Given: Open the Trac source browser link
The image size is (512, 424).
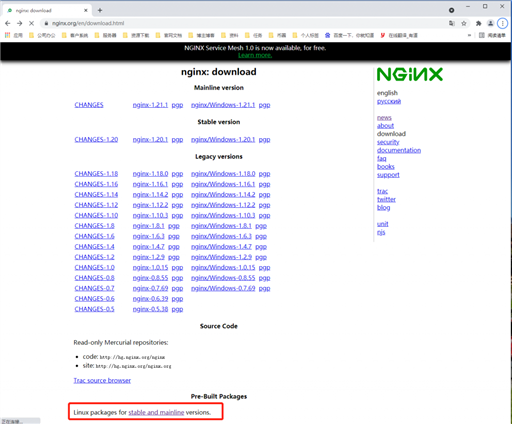Looking at the screenshot, I should [x=102, y=380].
